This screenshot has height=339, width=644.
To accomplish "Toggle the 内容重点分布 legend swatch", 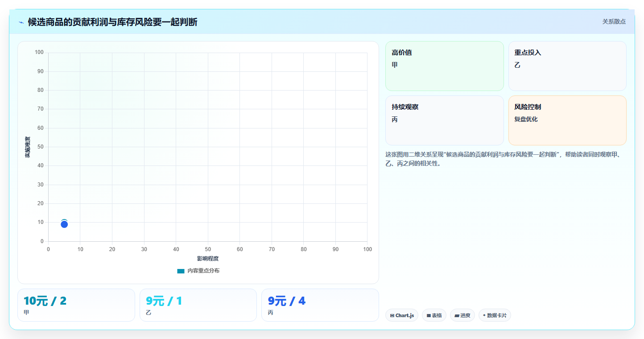I will (181, 271).
